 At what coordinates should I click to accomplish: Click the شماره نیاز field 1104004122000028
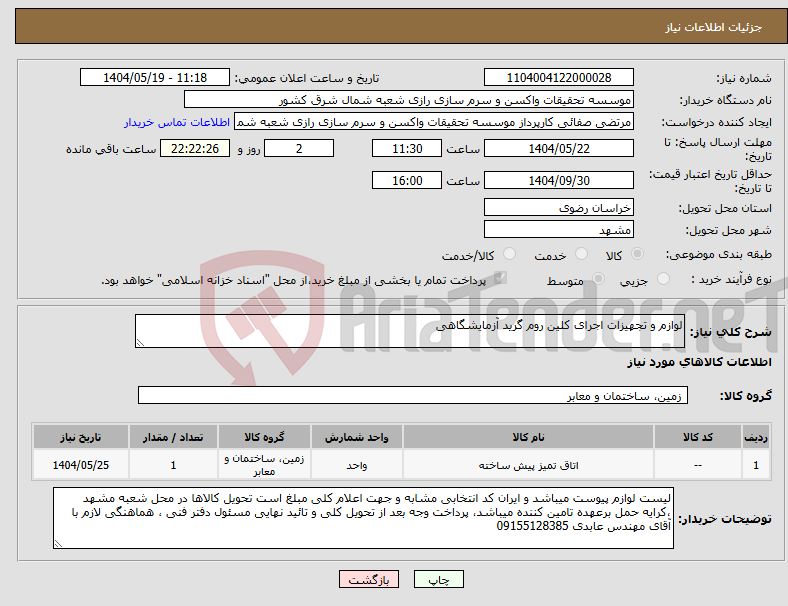[x=558, y=77]
